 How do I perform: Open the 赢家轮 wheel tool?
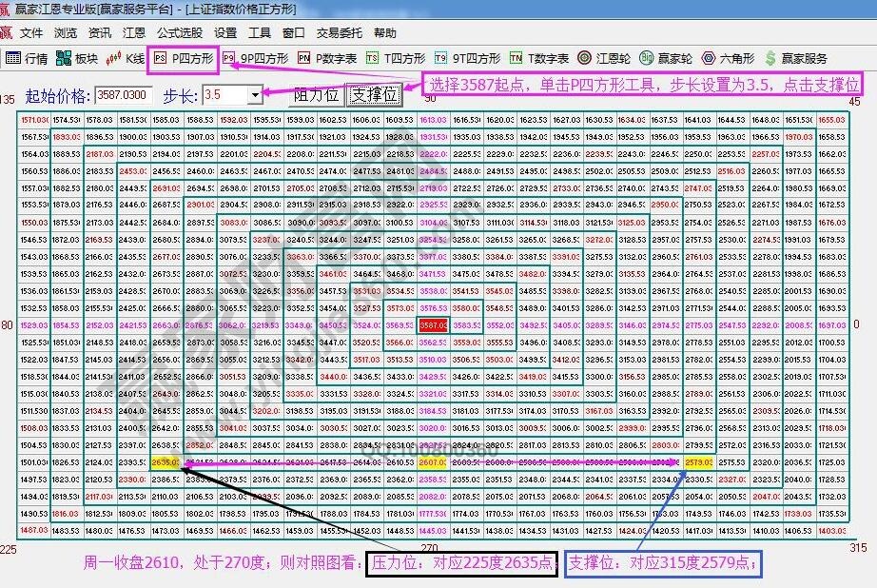[x=666, y=58]
